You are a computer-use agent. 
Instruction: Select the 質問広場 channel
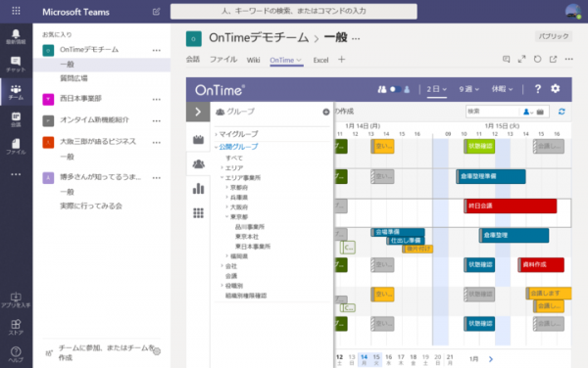coord(73,78)
